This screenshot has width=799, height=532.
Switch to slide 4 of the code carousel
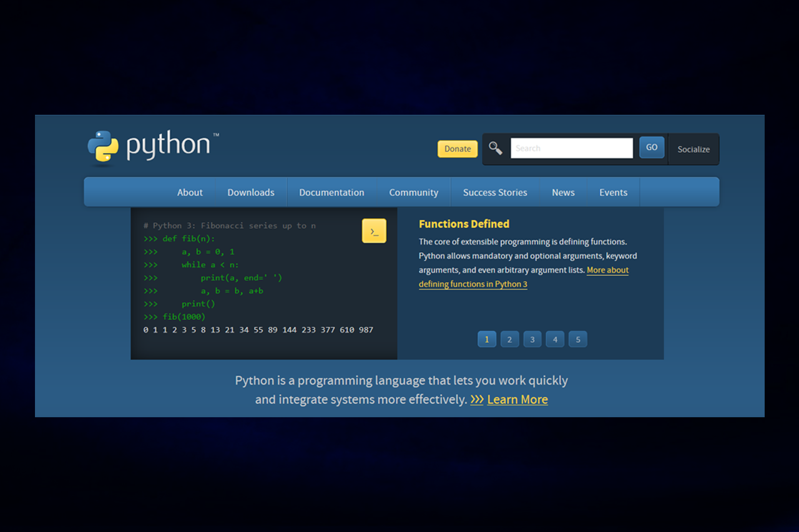pos(555,339)
